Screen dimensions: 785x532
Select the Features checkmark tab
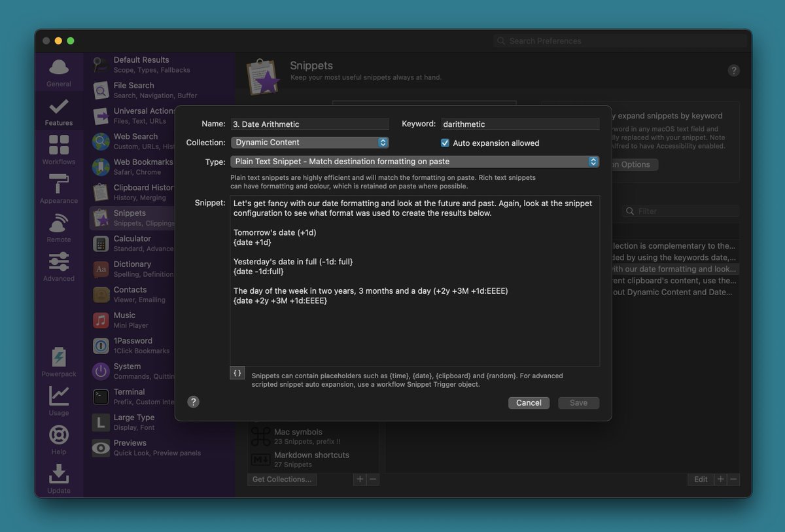coord(59,111)
